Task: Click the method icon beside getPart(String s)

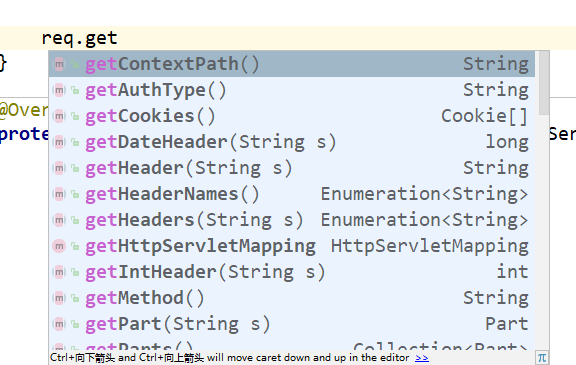Action: tap(59, 324)
